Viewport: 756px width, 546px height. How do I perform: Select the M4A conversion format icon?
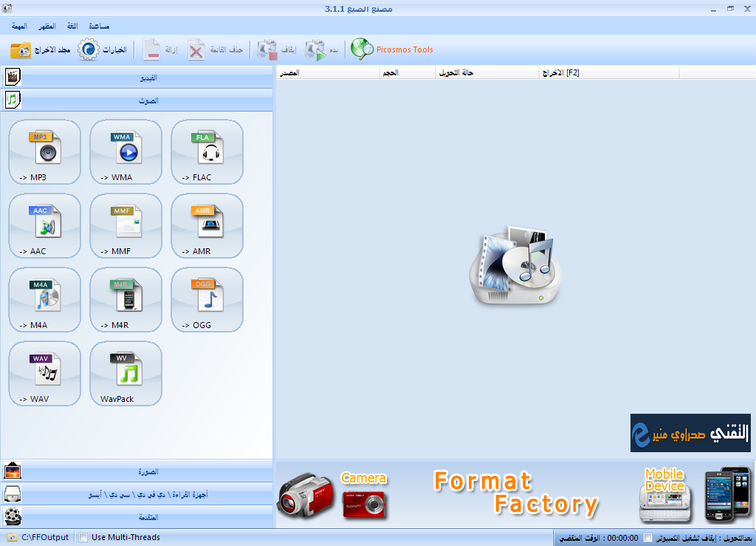[45, 299]
